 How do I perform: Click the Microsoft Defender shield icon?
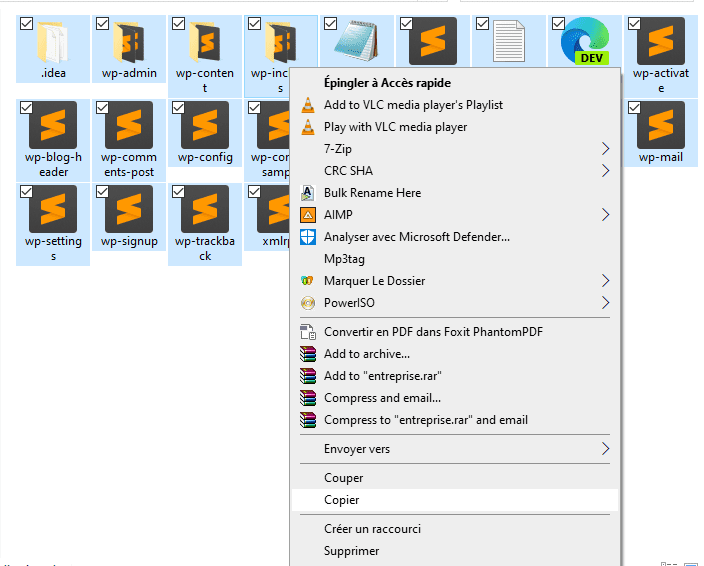pos(308,237)
